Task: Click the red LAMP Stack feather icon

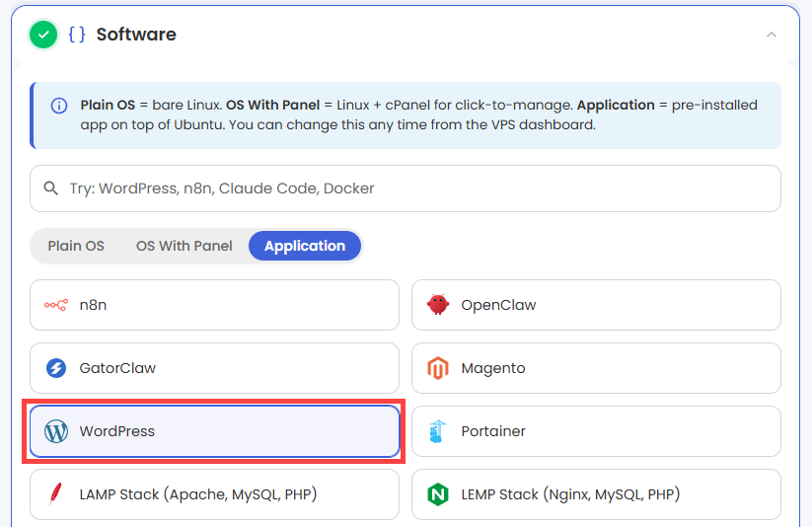Action: click(55, 493)
